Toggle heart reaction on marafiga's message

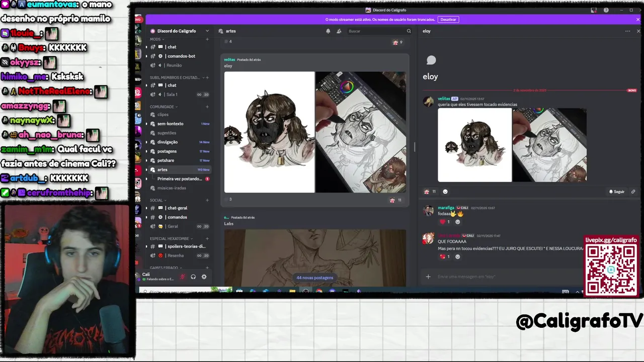tap(445, 222)
